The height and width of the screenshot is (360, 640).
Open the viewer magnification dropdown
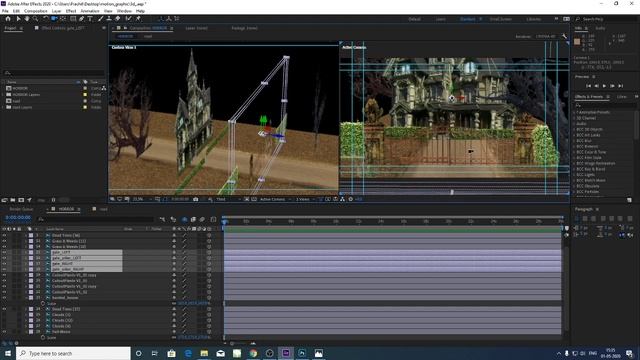pos(141,199)
